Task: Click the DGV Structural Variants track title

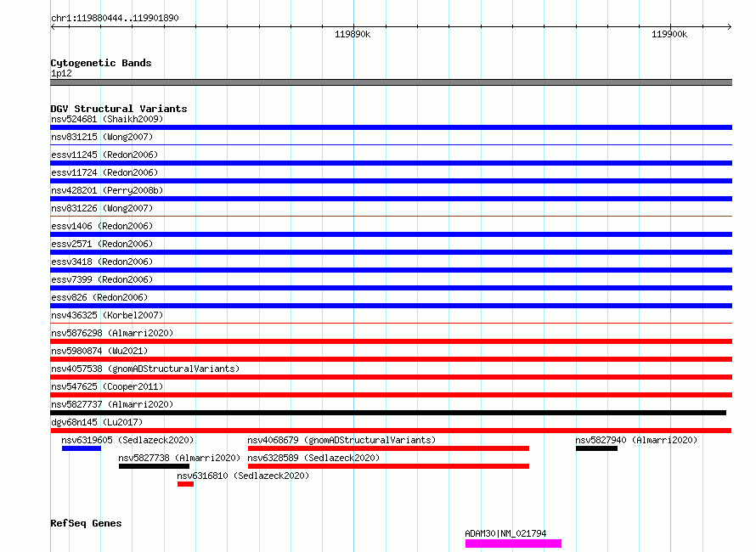Action: 119,109
